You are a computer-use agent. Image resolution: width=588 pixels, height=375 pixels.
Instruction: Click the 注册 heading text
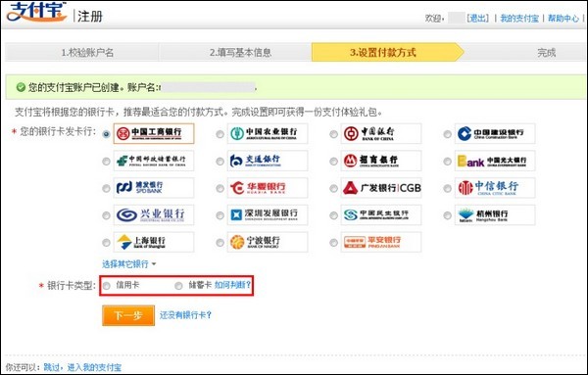90,16
